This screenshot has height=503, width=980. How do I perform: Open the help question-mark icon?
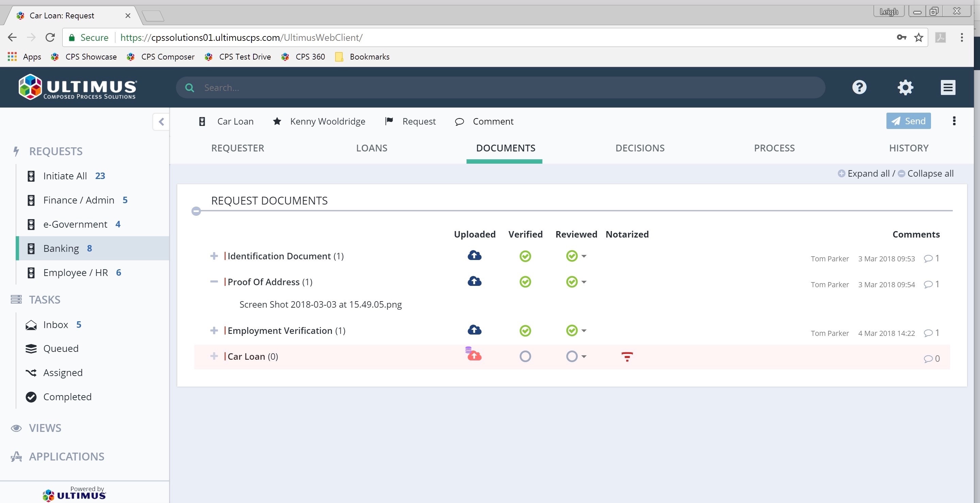click(x=859, y=87)
